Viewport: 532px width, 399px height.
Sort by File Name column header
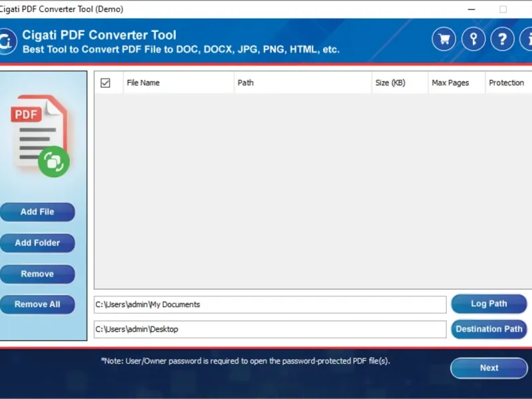[x=178, y=82]
